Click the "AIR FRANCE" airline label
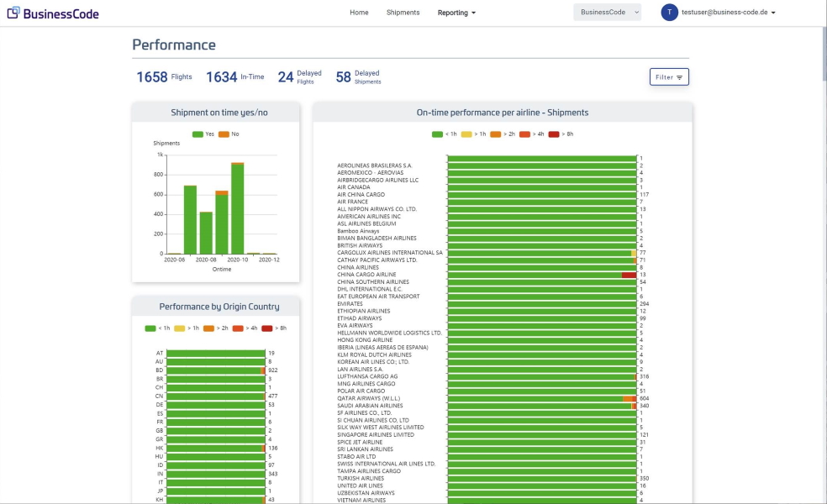Image resolution: width=827 pixels, height=504 pixels. tap(352, 202)
